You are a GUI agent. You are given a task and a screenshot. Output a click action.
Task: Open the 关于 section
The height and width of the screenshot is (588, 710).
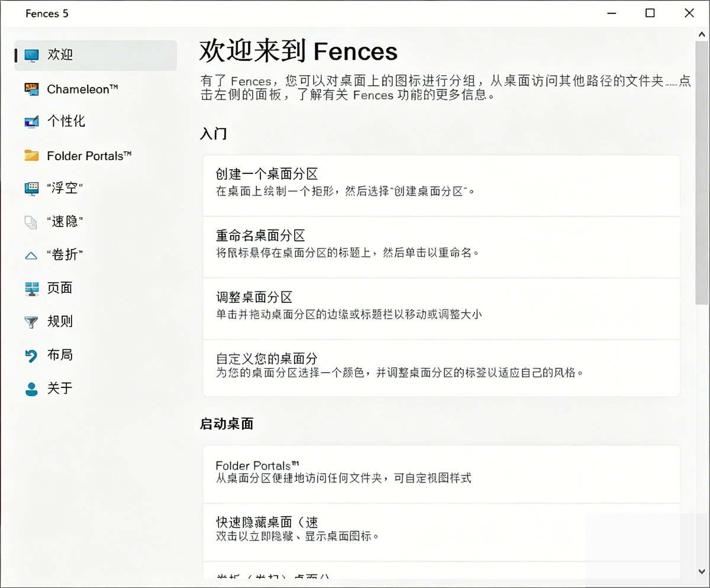pyautogui.click(x=60, y=388)
